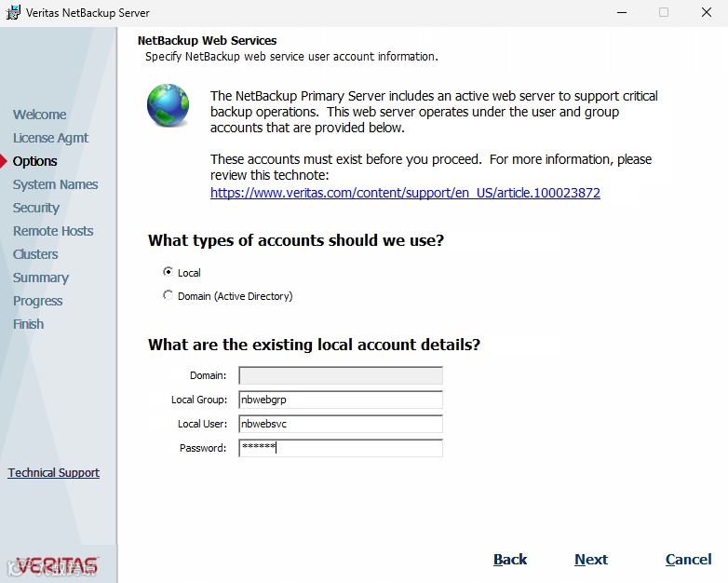
Task: Click the 'Password:' label
Action: [203, 448]
